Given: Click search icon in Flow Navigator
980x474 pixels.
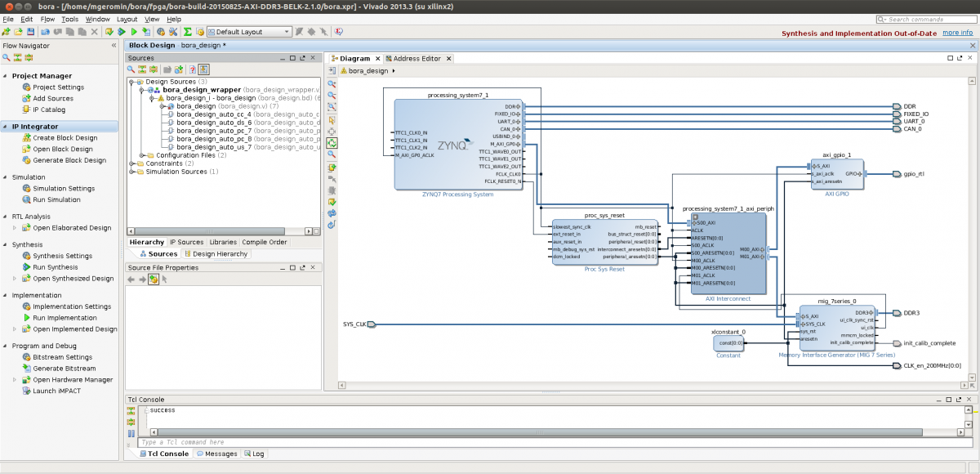Looking at the screenshot, I should pyautogui.click(x=7, y=57).
